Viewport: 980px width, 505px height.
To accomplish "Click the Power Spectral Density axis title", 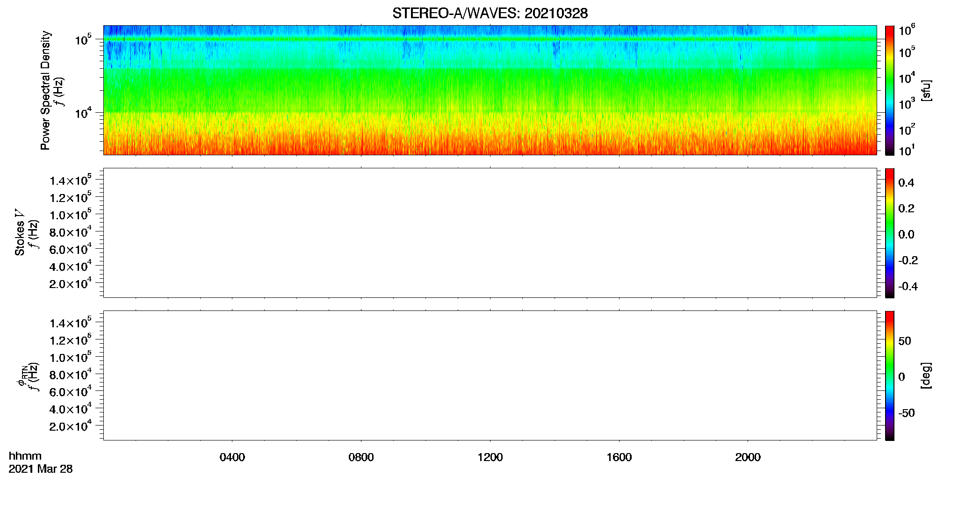I will click(x=45, y=90).
